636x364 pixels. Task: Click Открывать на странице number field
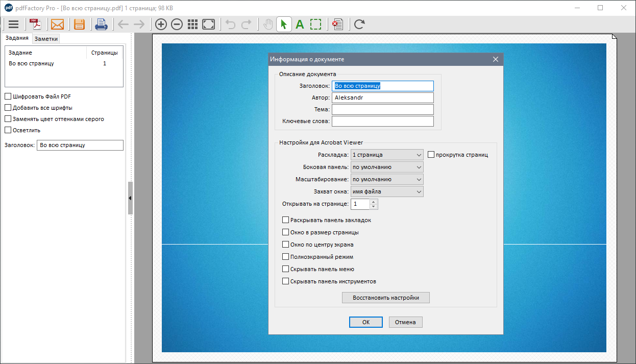tap(360, 204)
